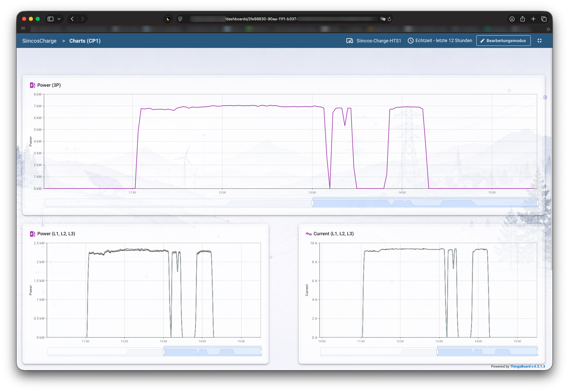Grab the Power (3P) zoom slider left handle
Screen dimensions: 569x392
[312, 203]
